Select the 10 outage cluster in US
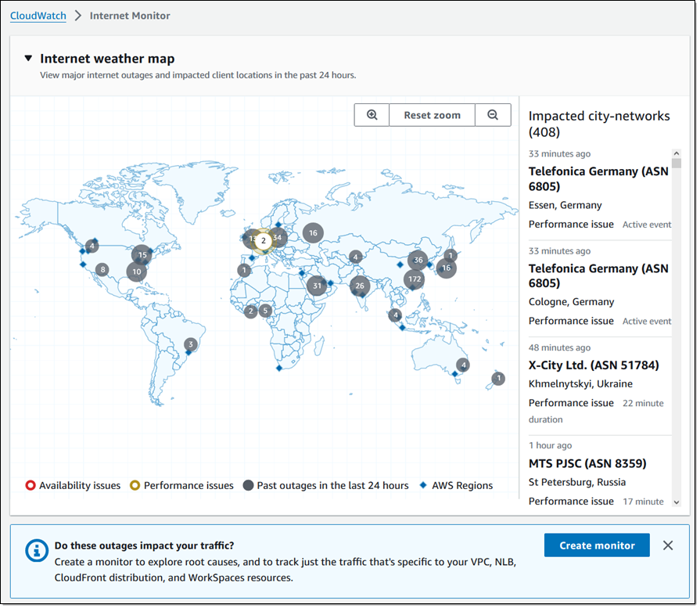 pos(138,272)
